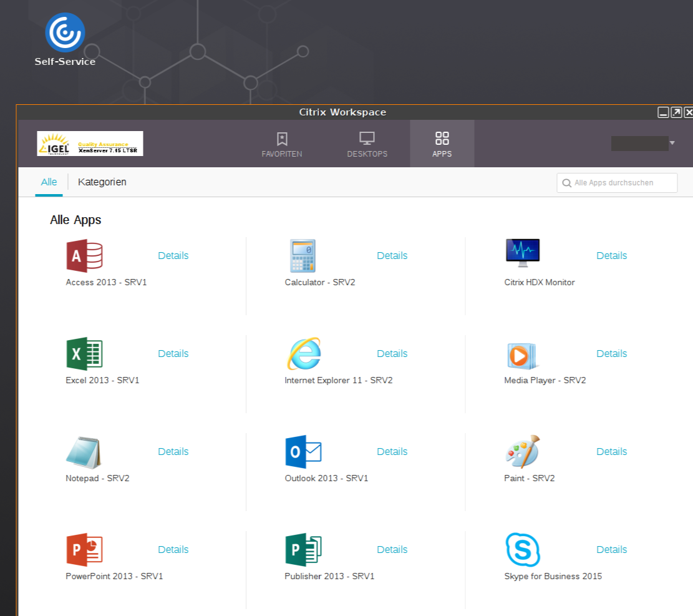Open the Calculator - SRV2 app
This screenshot has width=693, height=616.
303,254
